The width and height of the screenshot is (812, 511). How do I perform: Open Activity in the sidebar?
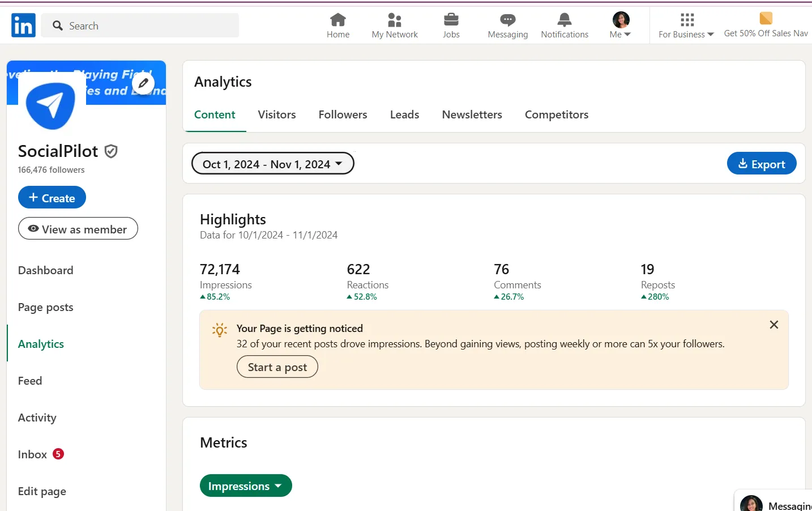tap(37, 418)
